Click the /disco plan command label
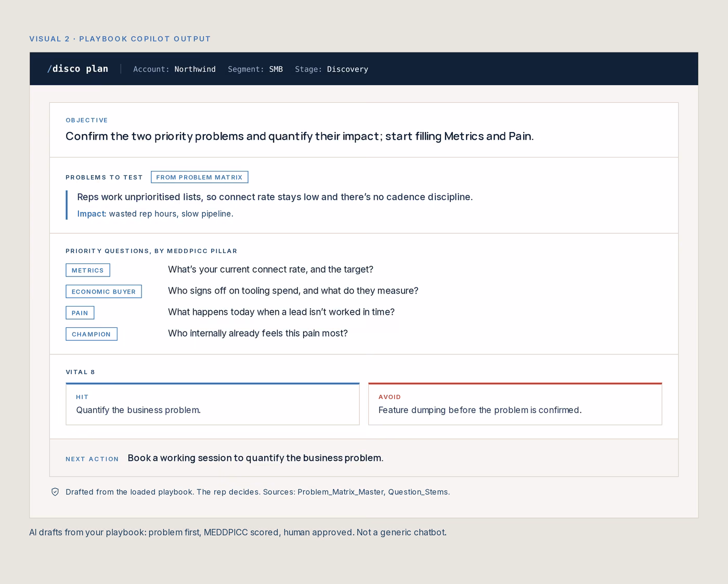728x584 pixels. click(x=78, y=69)
